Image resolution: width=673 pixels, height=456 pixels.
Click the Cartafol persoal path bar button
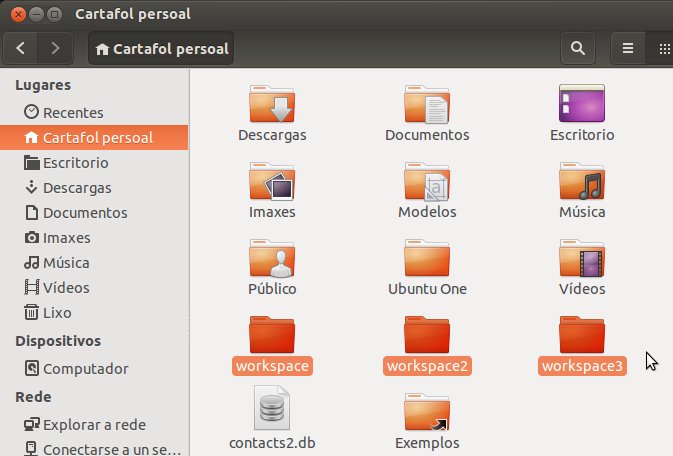[x=161, y=49]
